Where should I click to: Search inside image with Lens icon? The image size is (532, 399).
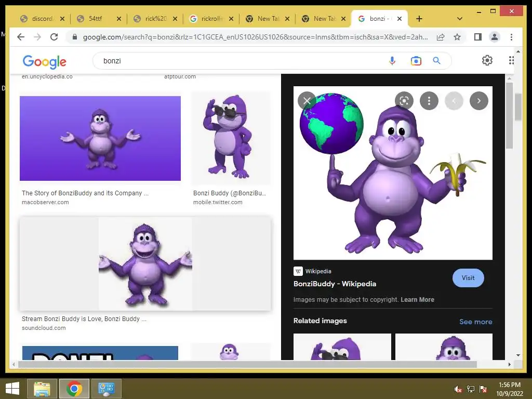[404, 101]
